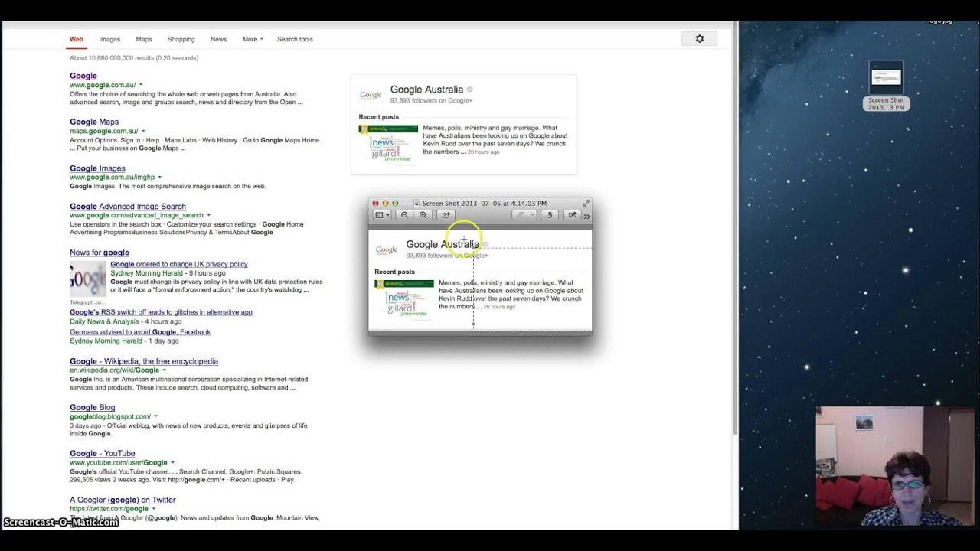Open the Google - YouTube search result
Viewport: 980px width, 551px height.
click(x=103, y=454)
